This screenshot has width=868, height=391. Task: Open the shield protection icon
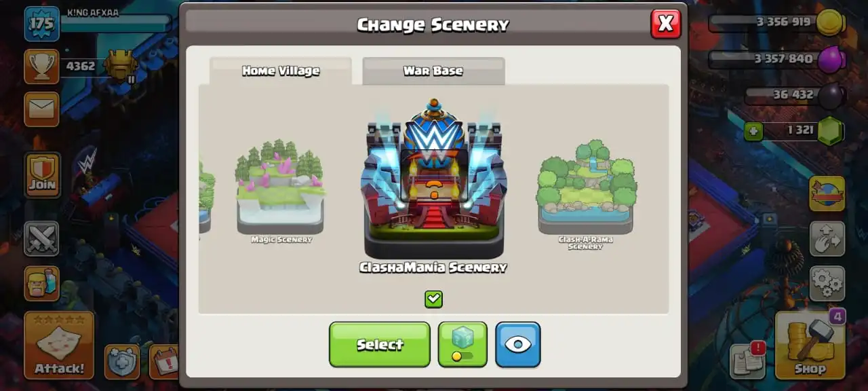[123, 361]
